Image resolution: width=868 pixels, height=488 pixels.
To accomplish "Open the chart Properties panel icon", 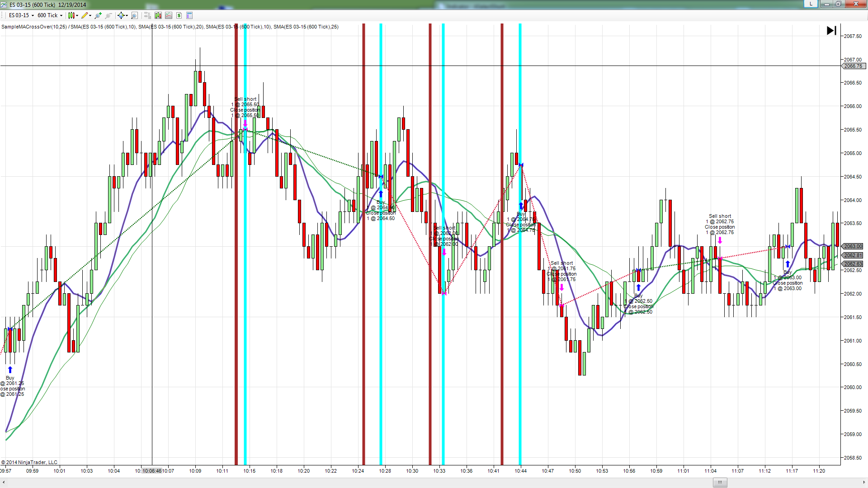I will pos(189,15).
